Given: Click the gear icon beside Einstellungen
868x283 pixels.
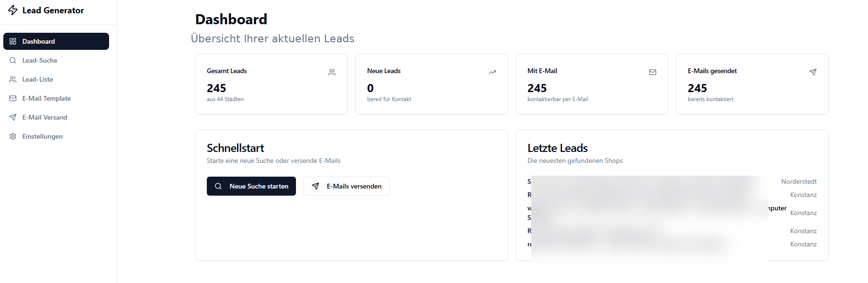Looking at the screenshot, I should (x=13, y=136).
